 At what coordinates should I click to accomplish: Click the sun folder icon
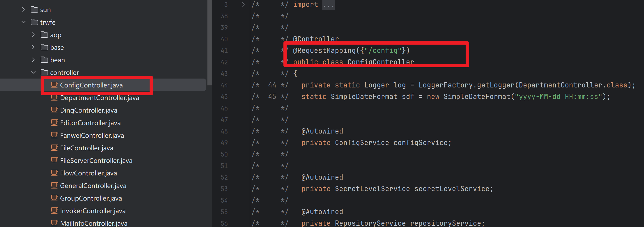34,10
